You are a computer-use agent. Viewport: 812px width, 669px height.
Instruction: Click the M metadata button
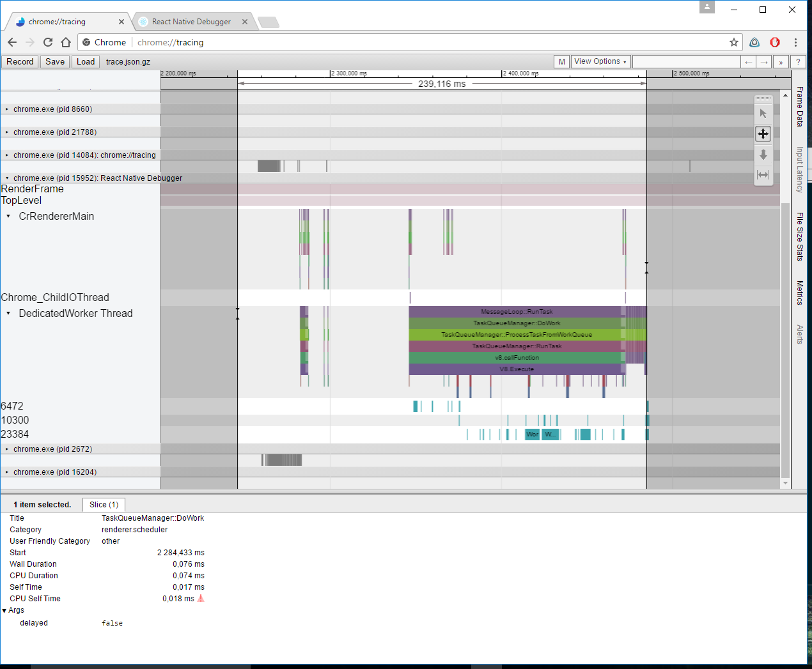click(561, 62)
